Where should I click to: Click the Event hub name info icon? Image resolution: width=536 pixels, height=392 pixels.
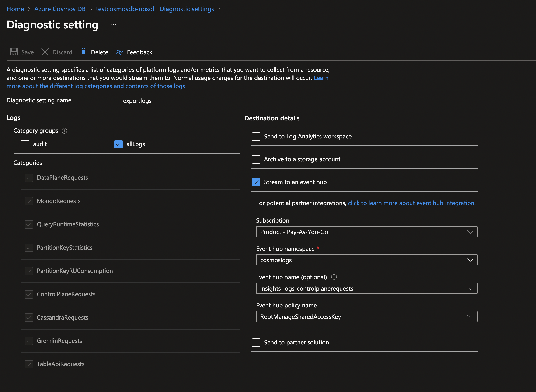pyautogui.click(x=334, y=277)
